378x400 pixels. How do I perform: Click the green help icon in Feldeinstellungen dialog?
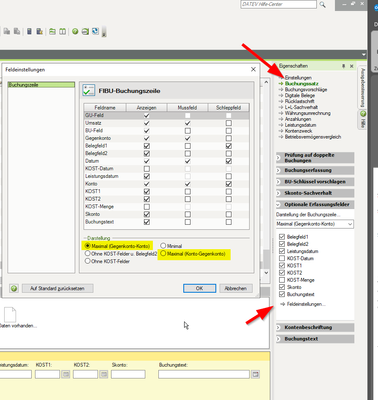14,288
